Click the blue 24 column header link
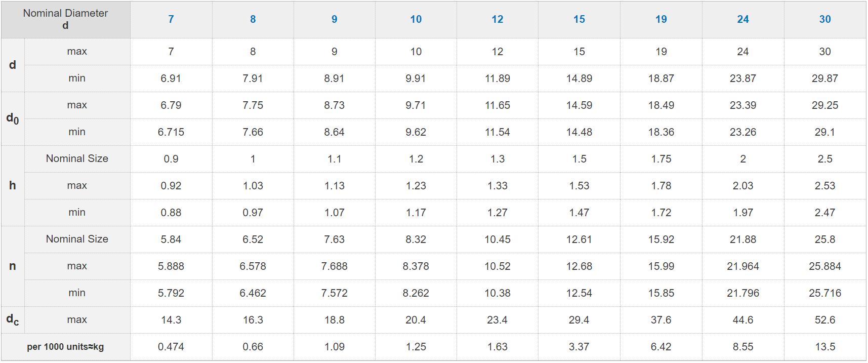This screenshot has width=868, height=363. (743, 19)
